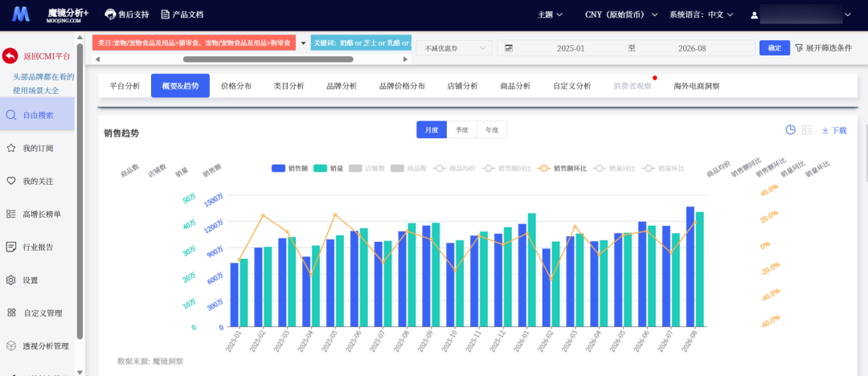Screen dimensions: 868x376
Task: Open 头部品牌都在看的使用场景大全 link
Action: point(43,84)
